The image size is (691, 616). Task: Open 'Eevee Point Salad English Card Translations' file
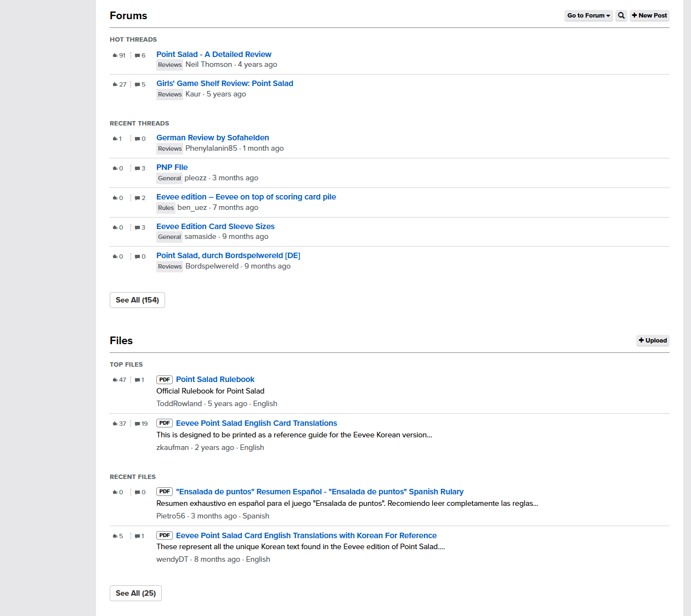[x=257, y=423]
